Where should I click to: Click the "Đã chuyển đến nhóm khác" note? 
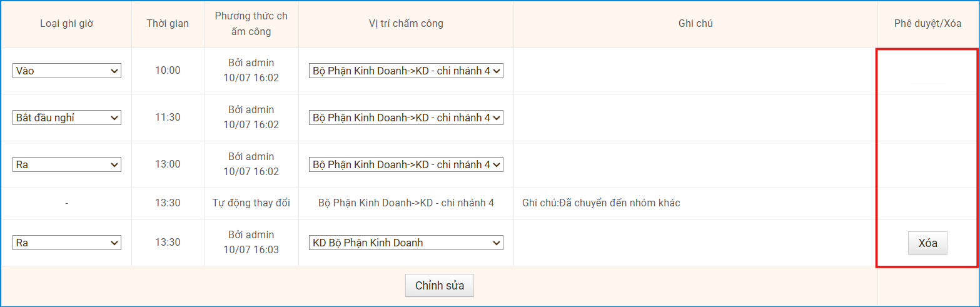coord(601,203)
